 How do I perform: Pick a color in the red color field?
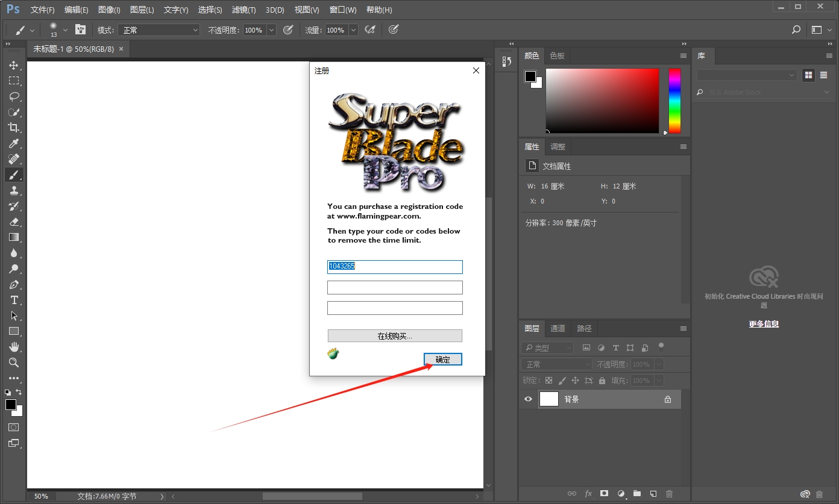[x=602, y=101]
